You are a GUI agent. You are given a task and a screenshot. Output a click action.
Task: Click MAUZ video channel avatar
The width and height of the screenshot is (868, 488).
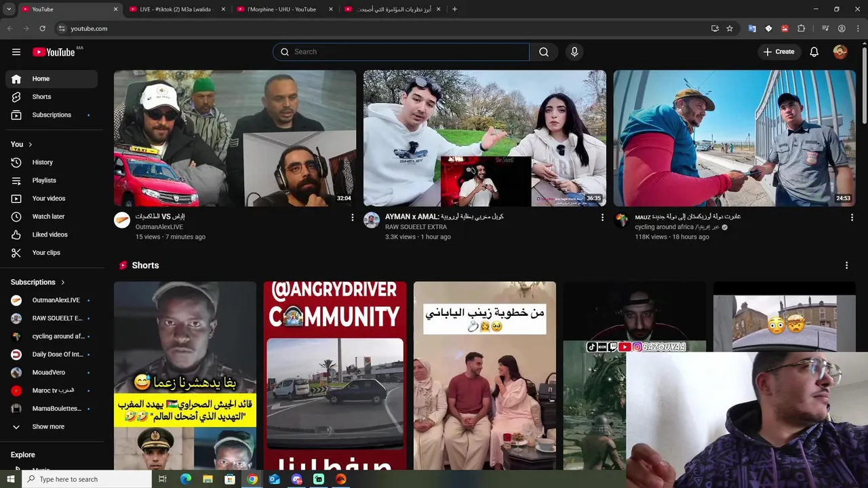click(622, 220)
